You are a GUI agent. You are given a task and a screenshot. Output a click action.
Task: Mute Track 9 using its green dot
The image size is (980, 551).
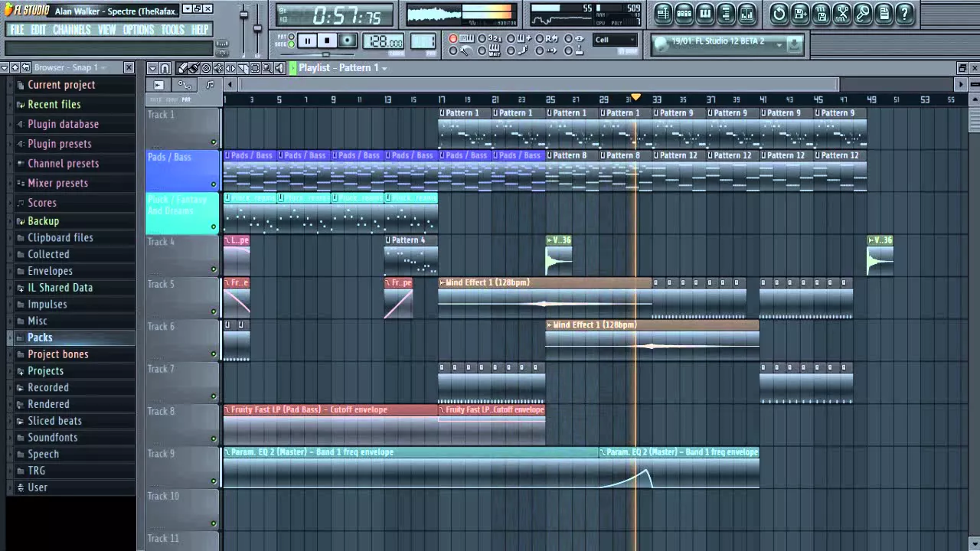point(214,481)
